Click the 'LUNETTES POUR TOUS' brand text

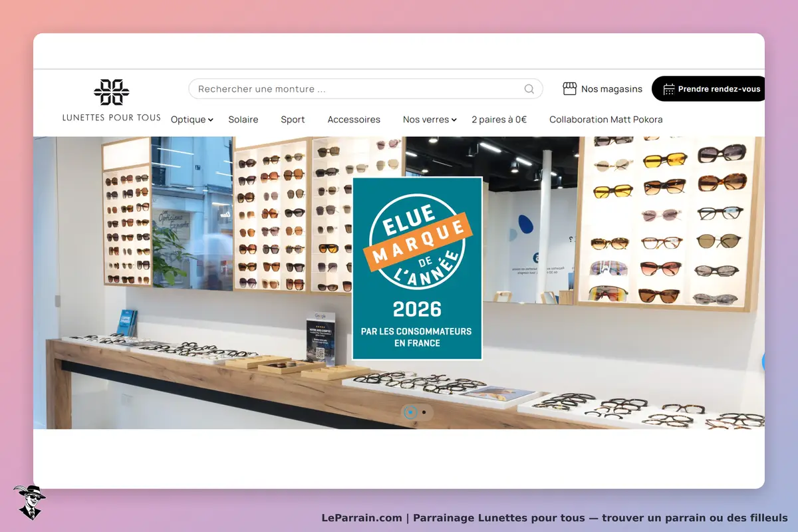(x=112, y=118)
